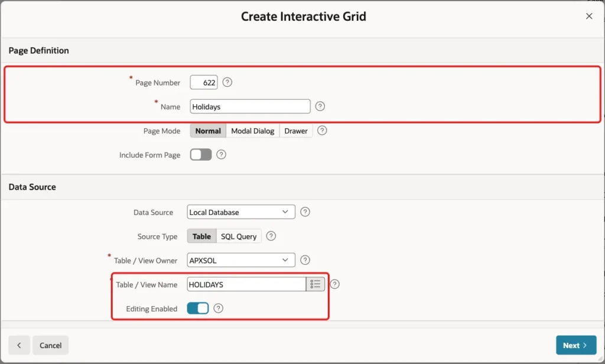Open help for Data Source dropdown
The height and width of the screenshot is (364, 605).
coord(305,212)
